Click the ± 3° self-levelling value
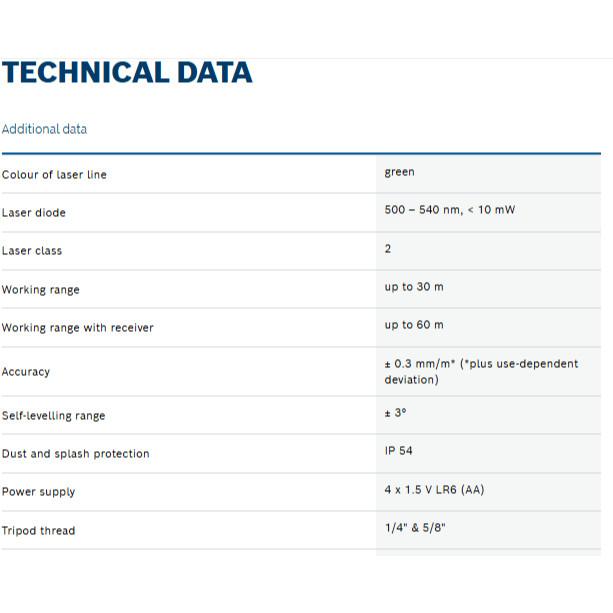Screen dimensions: 613x613 tap(396, 412)
